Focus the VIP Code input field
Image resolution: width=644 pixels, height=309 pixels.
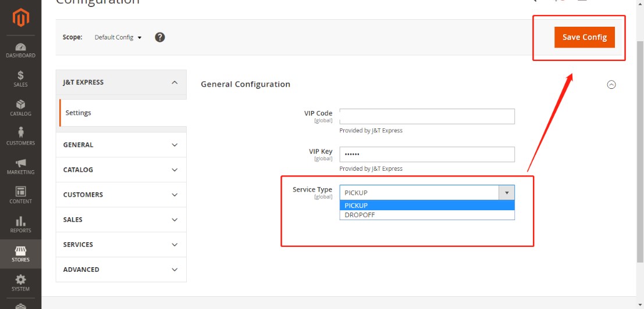pyautogui.click(x=427, y=116)
